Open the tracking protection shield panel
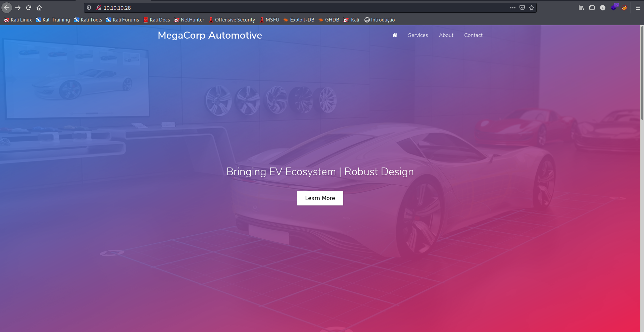Screen dimensions: 644x332 tap(89, 8)
